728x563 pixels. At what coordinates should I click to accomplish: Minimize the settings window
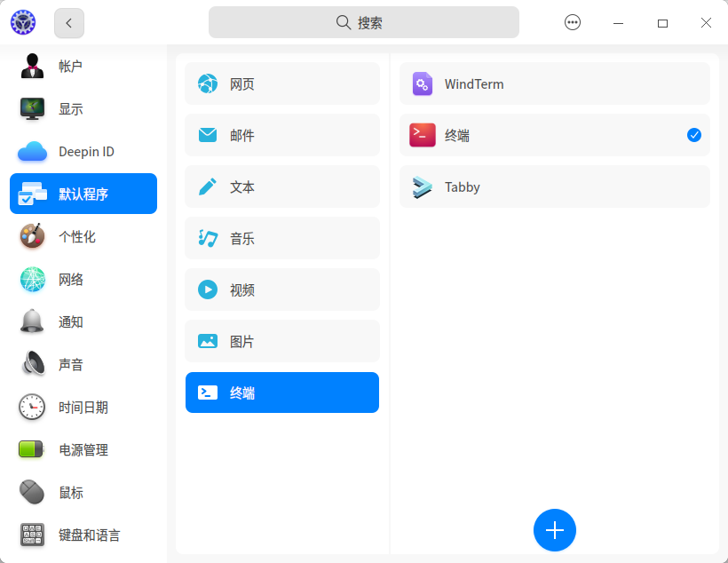(619, 23)
